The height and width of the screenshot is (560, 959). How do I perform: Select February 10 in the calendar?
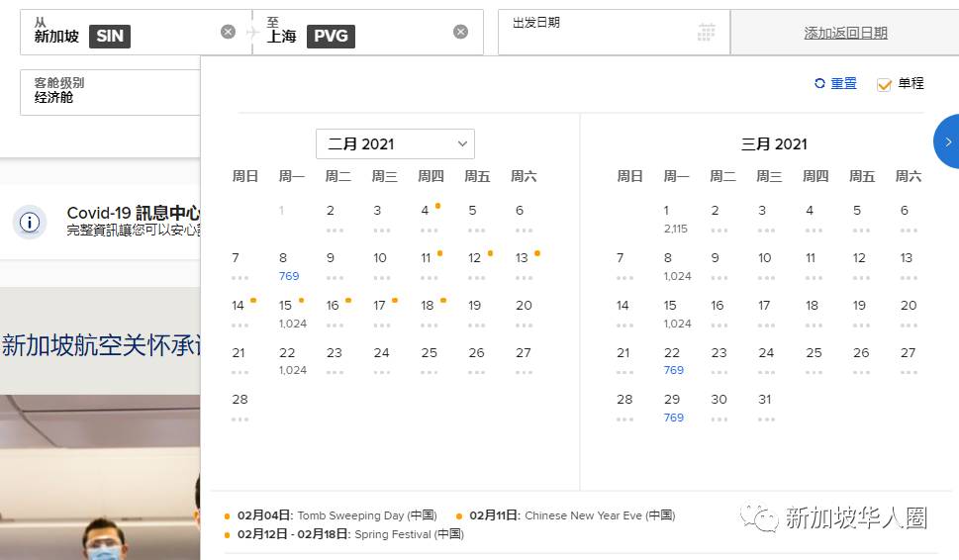pos(381,265)
